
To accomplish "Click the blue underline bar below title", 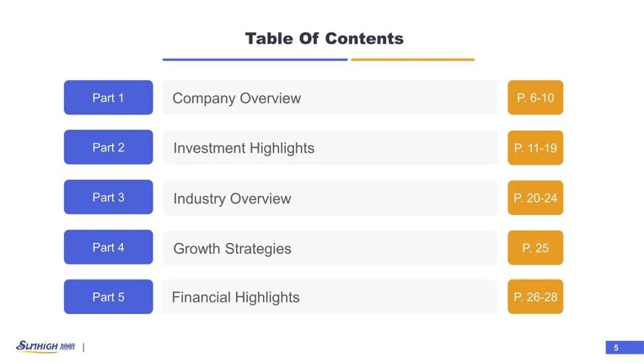I will tap(255, 60).
